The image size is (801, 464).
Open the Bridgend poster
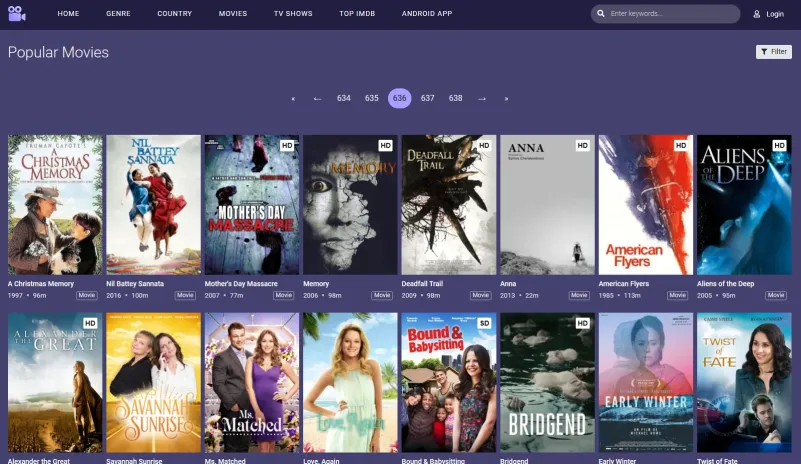pyautogui.click(x=547, y=383)
